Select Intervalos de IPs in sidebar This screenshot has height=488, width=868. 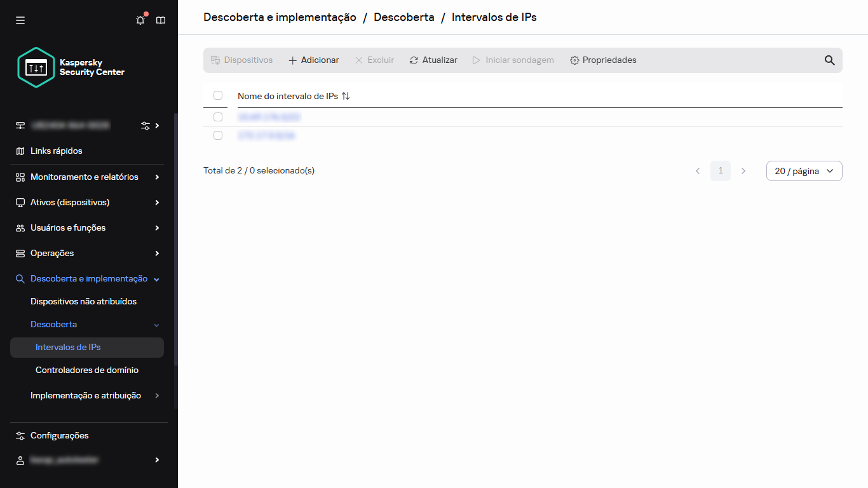87,348
